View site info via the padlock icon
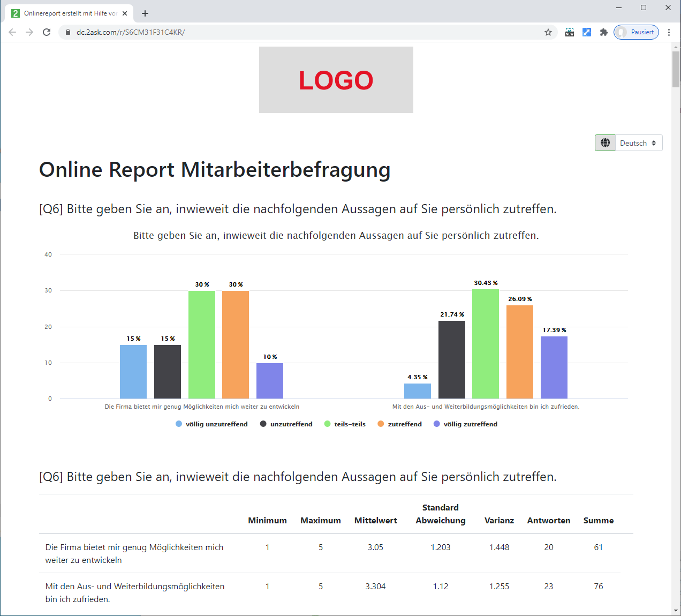This screenshot has width=681, height=616. 67,32
